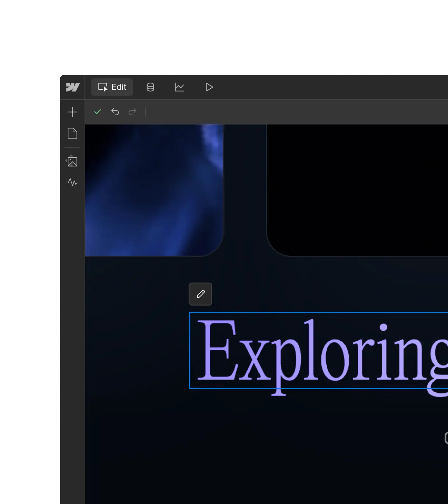Click the green checkmark status icon
The height and width of the screenshot is (504, 448).
click(98, 112)
